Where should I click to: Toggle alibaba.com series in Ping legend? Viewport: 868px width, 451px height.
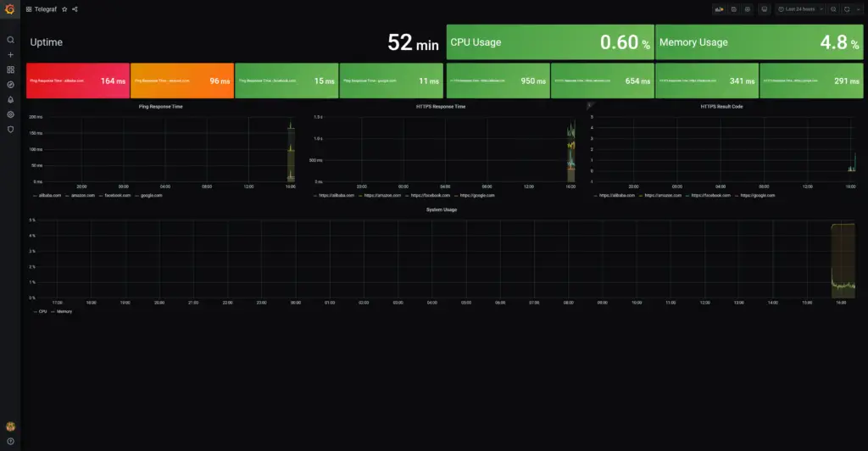(47, 195)
